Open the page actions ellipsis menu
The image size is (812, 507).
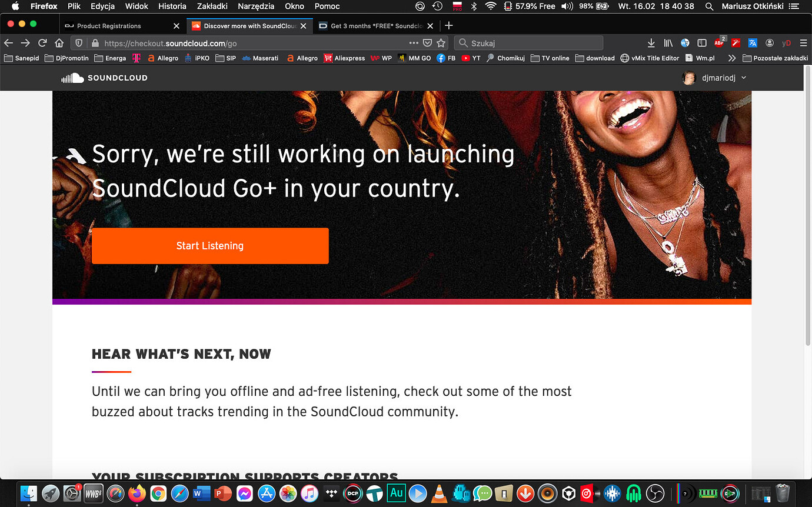[414, 42]
